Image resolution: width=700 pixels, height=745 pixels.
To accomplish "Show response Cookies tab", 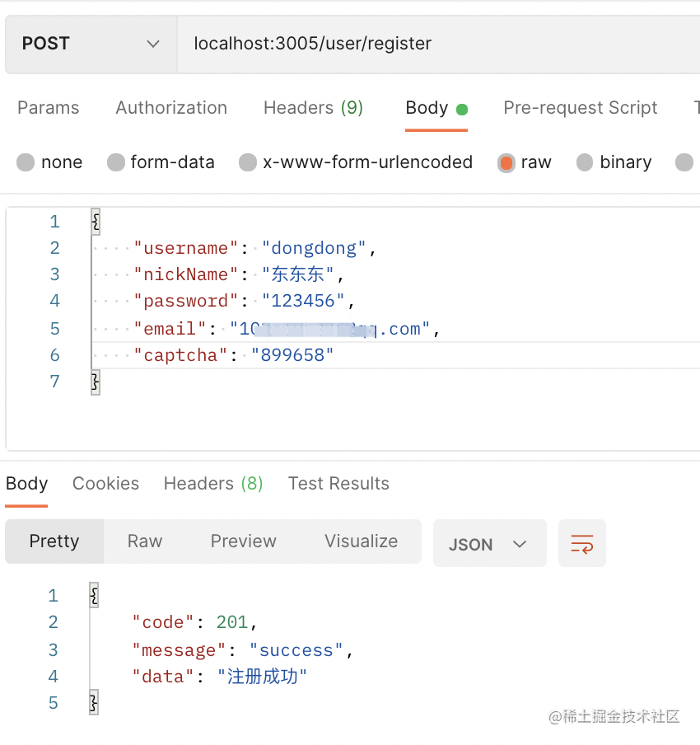I will pos(105,484).
